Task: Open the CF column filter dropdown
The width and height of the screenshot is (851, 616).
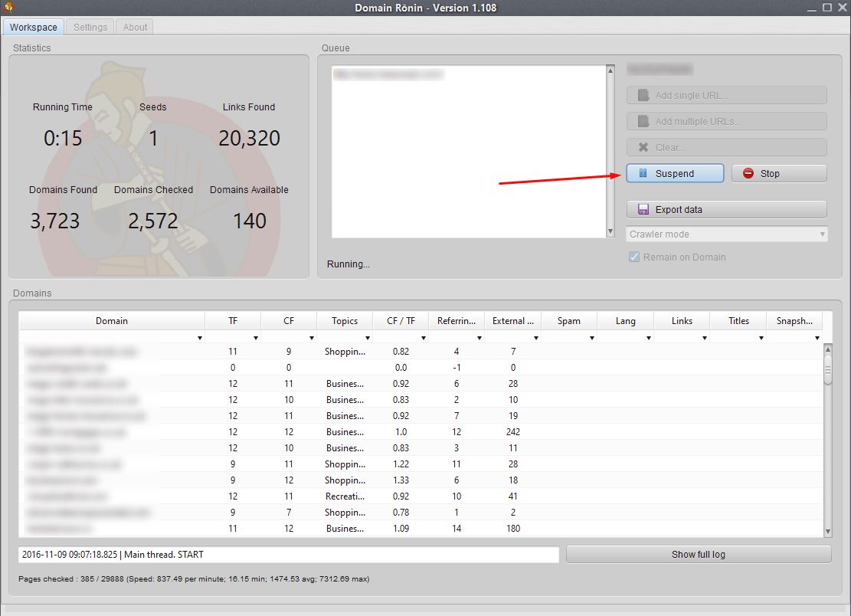Action: [x=312, y=338]
